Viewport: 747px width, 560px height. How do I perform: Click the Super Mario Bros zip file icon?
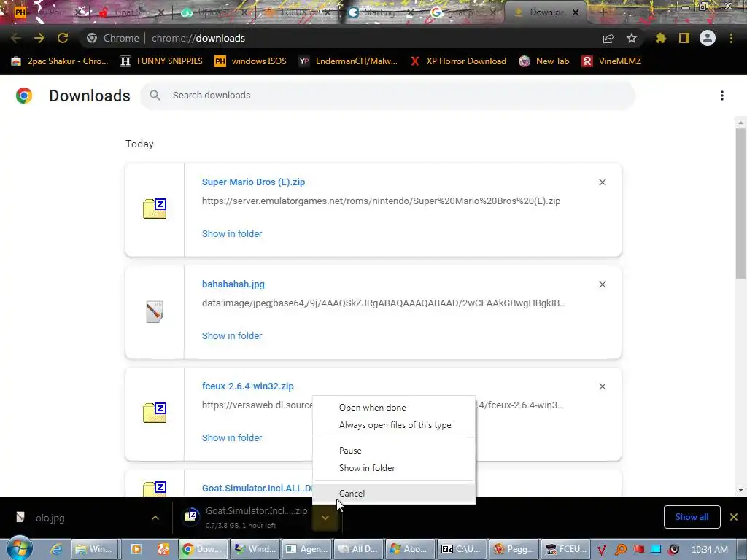155,209
